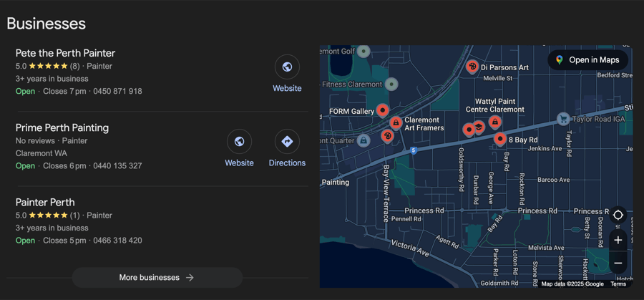The width and height of the screenshot is (644, 300).
Task: Open the map Terms link
Action: [618, 284]
